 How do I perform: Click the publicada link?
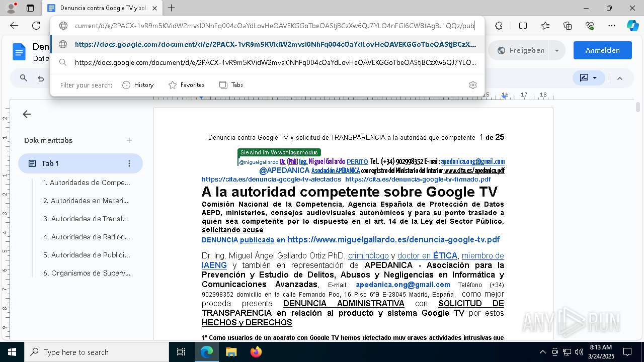257,240
